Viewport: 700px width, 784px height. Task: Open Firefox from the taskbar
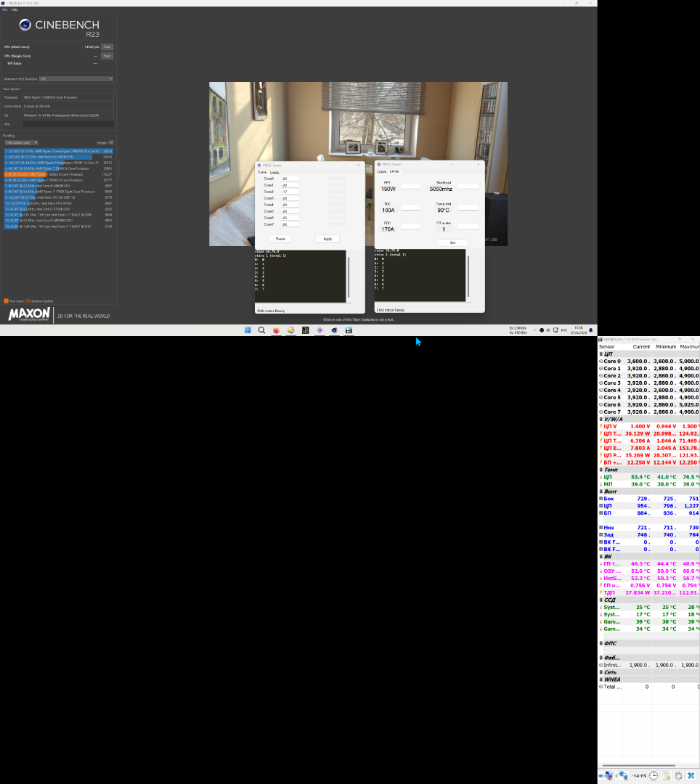click(x=276, y=330)
